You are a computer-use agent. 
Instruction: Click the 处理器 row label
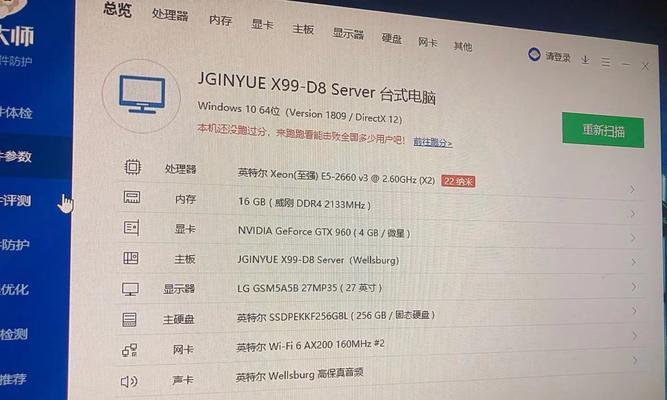tap(180, 169)
